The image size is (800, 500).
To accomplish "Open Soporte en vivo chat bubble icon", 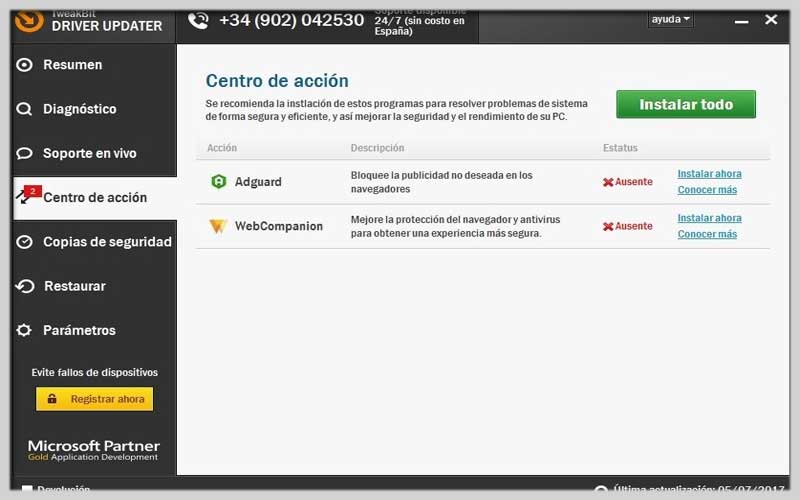I will point(24,154).
